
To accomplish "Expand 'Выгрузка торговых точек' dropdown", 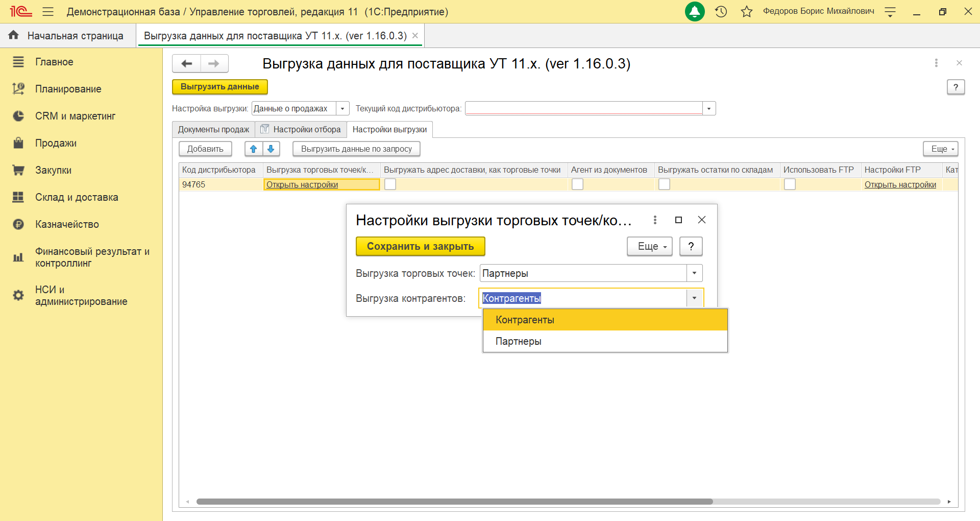I will 694,273.
